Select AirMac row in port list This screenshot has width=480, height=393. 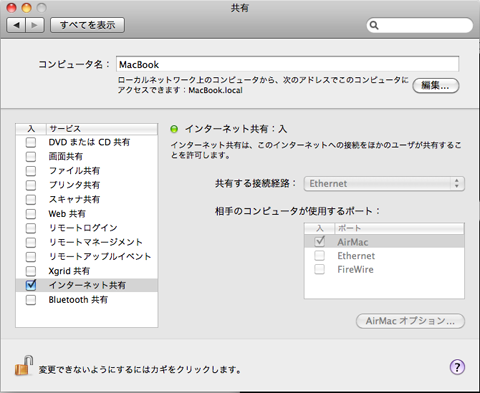[x=384, y=242]
